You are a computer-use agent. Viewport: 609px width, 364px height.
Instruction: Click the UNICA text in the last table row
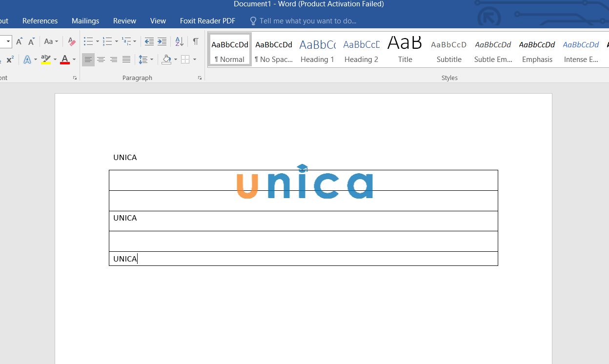[125, 259]
